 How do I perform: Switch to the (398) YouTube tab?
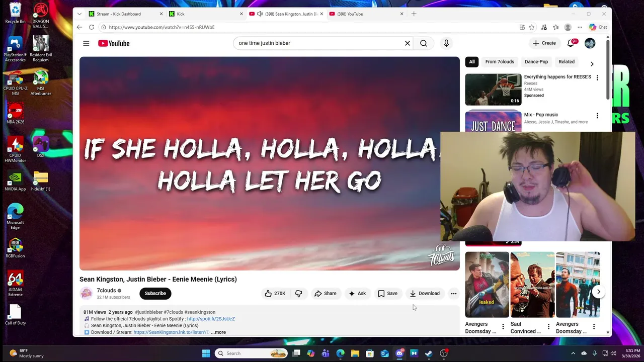[x=366, y=14]
